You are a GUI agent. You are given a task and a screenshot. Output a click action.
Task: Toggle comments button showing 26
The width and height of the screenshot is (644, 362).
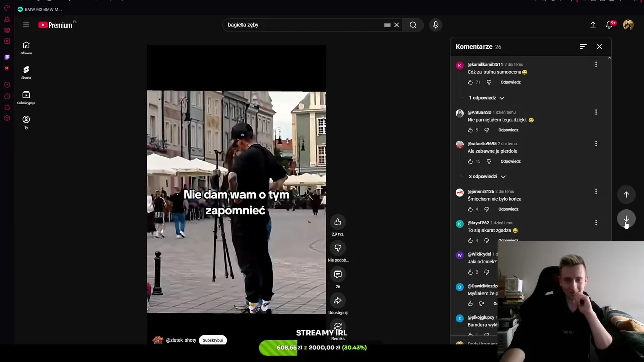point(338,274)
